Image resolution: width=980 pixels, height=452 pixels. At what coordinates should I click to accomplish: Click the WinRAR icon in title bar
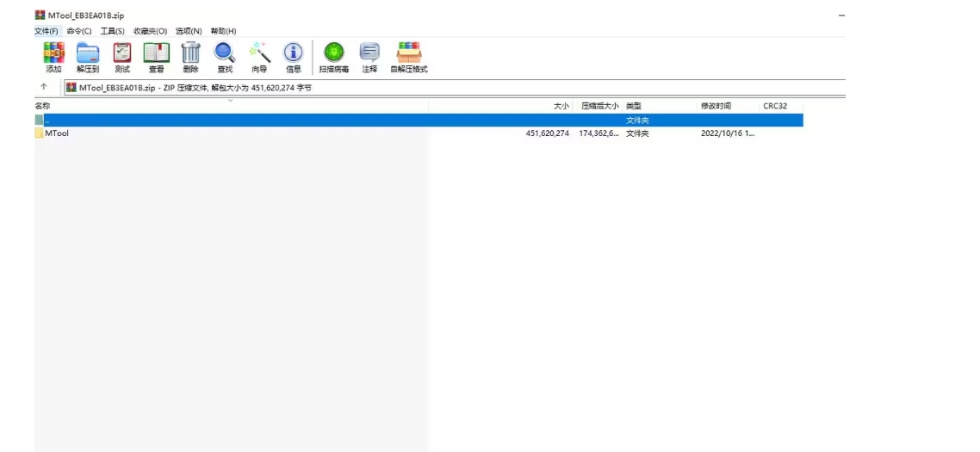coord(40,15)
